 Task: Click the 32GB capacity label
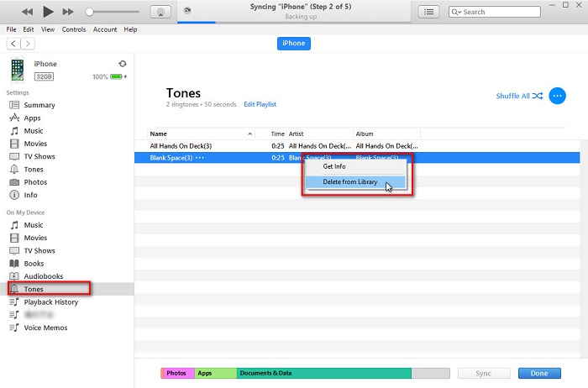click(44, 77)
